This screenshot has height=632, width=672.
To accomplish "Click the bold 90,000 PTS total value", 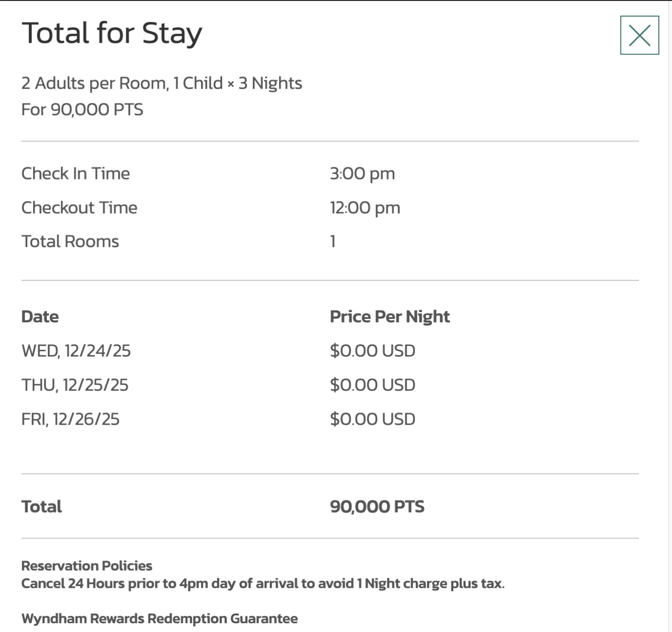I will [377, 506].
